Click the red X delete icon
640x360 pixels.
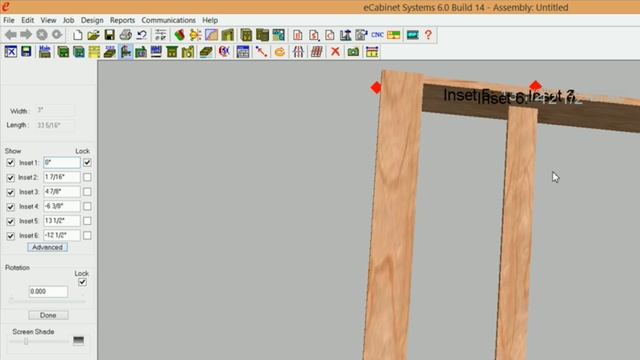pos(335,51)
